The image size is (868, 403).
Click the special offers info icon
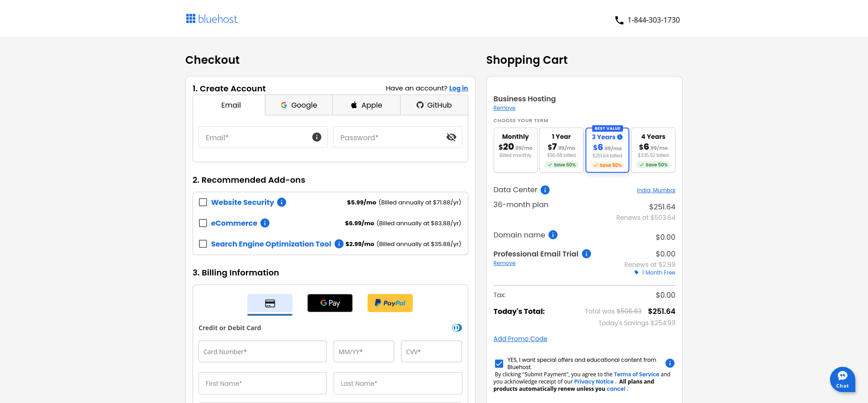[670, 363]
